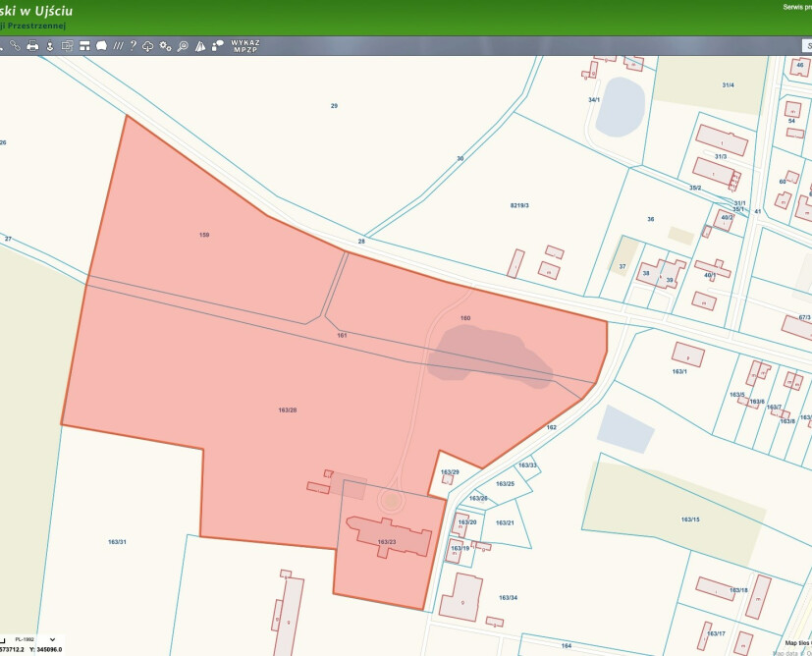Click parcel label 163/1

click(x=679, y=372)
